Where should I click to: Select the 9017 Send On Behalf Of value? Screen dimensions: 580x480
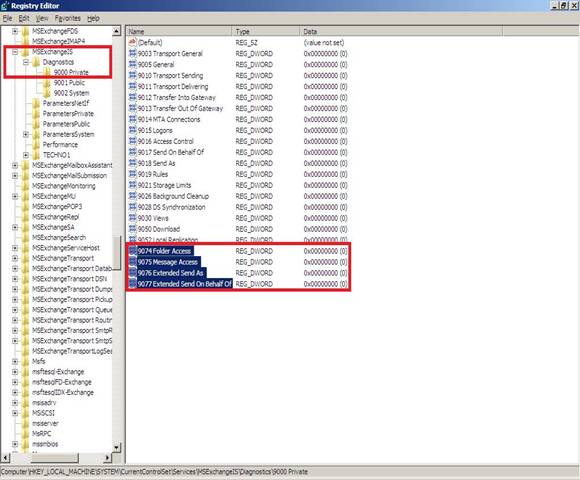pos(171,152)
